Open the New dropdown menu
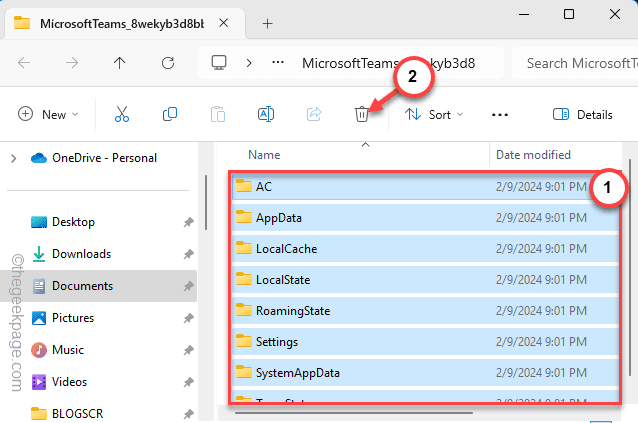Viewport: 638px width, 423px height. click(48, 114)
